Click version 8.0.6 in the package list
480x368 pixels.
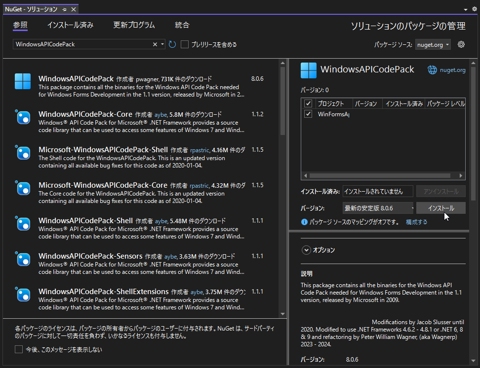pos(257,79)
